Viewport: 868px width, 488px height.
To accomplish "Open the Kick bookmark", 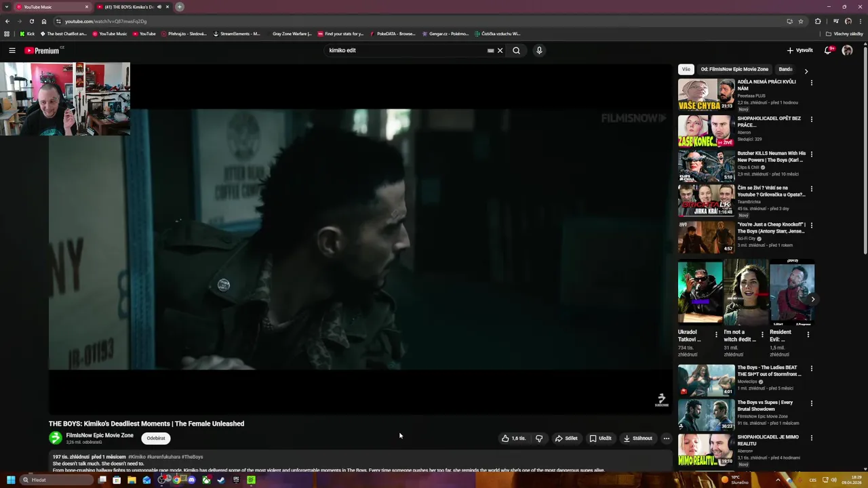I will (x=27, y=33).
